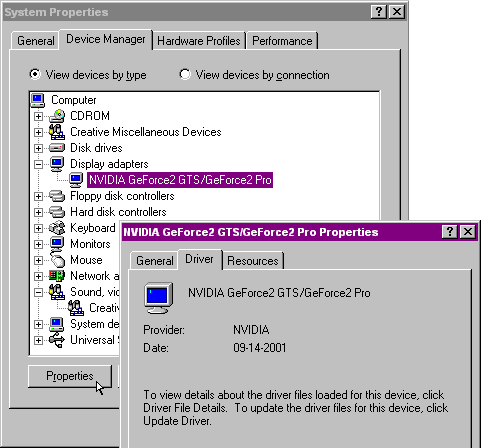Screen dimensions: 481x448
Task: Switch to the Hardware Profiles tab
Action: pos(199,41)
